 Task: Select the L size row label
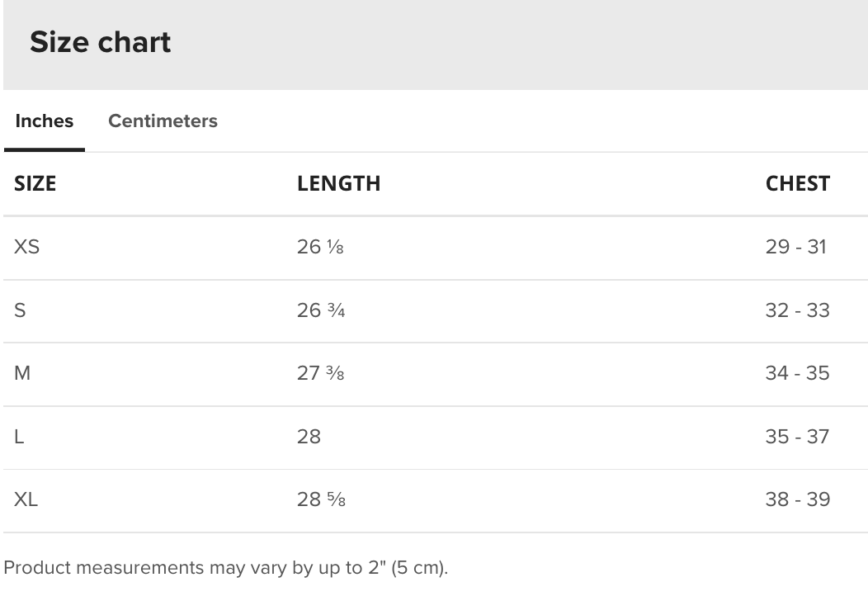tap(19, 437)
